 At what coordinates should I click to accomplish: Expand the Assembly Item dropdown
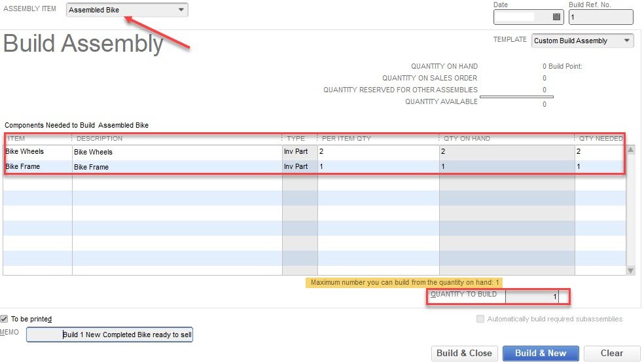point(181,9)
